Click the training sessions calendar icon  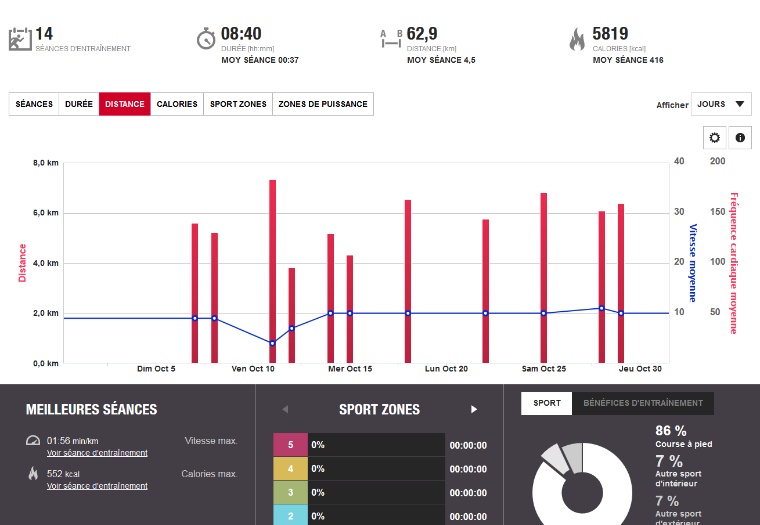pos(19,39)
